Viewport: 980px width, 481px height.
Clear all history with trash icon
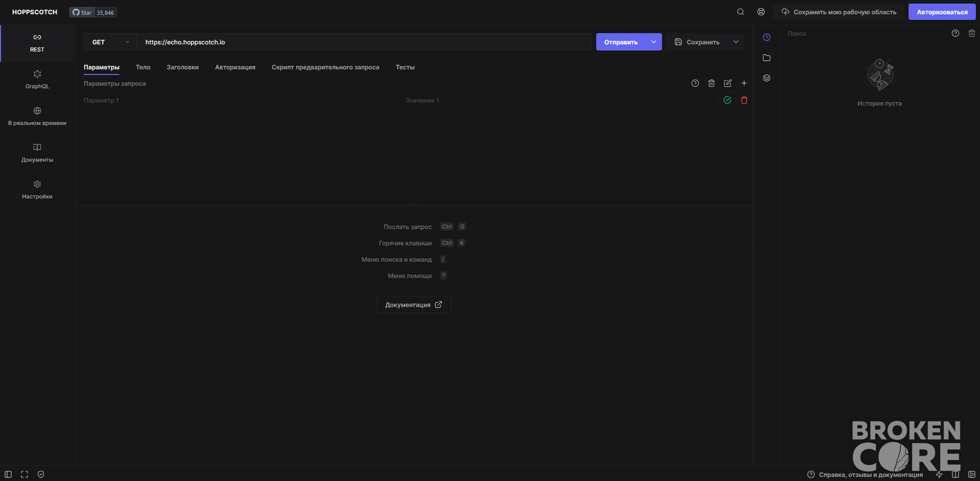pyautogui.click(x=971, y=33)
